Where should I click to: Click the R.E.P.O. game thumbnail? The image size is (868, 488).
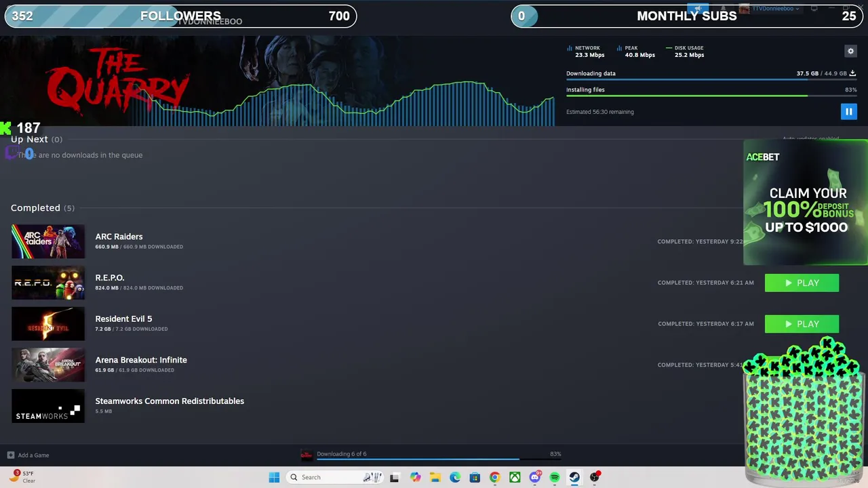pos(48,283)
